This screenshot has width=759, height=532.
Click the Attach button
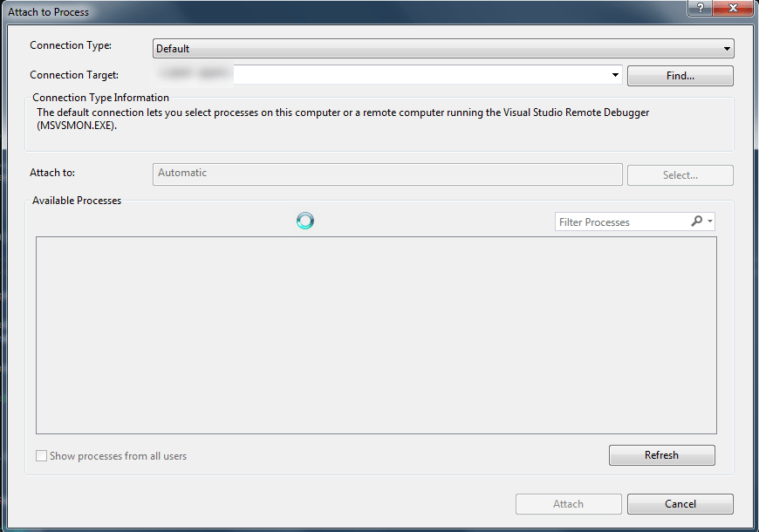[x=568, y=503]
